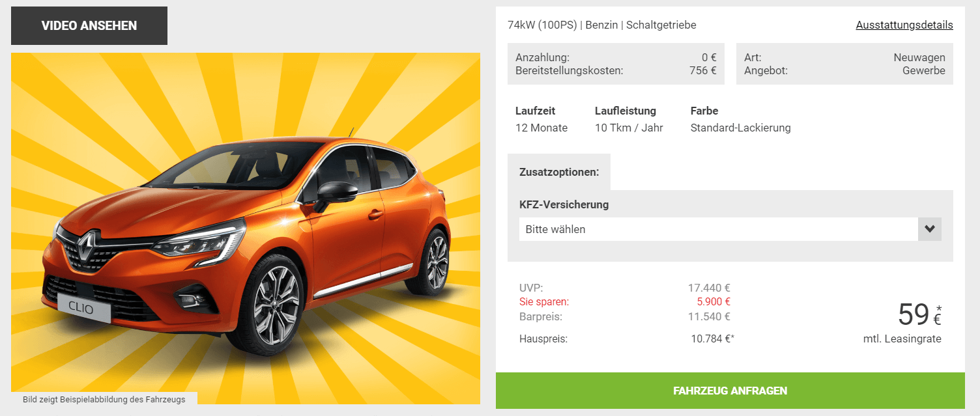
Task: Click the VIDEO ANSEHEN button
Action: 89,26
